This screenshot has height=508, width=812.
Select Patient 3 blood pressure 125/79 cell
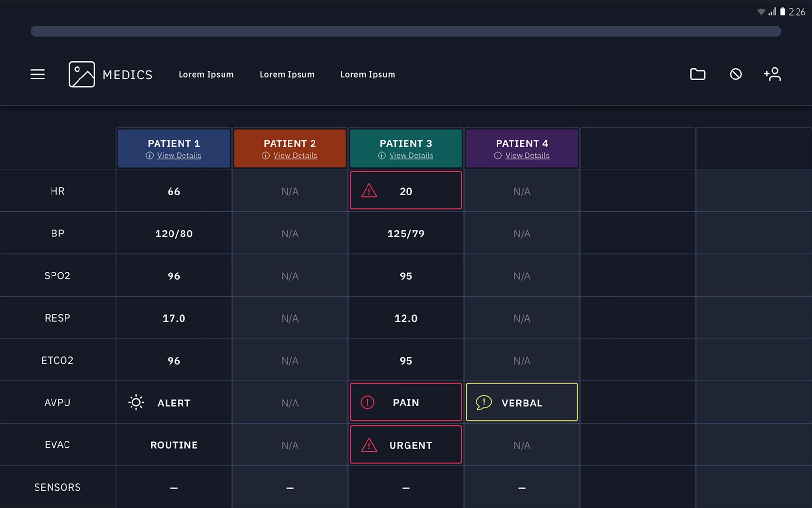coord(406,234)
